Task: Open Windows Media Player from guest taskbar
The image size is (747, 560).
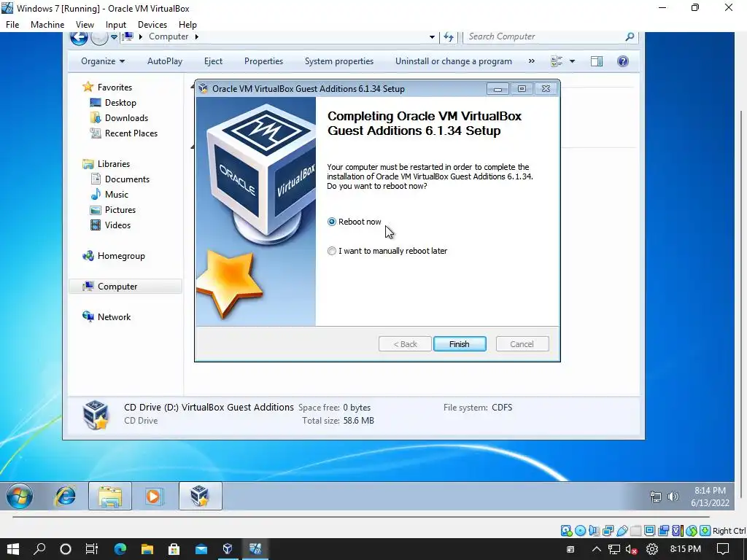Action: 154,496
